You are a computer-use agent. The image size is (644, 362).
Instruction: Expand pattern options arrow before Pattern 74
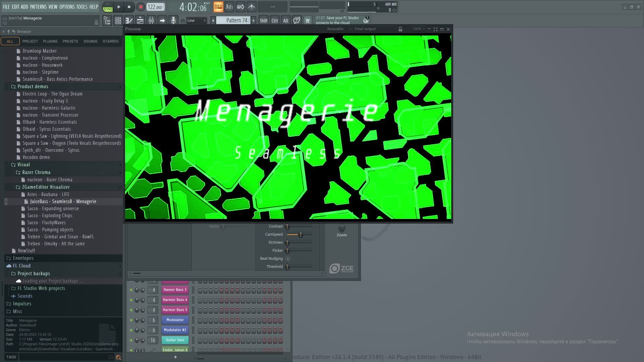pos(213,20)
